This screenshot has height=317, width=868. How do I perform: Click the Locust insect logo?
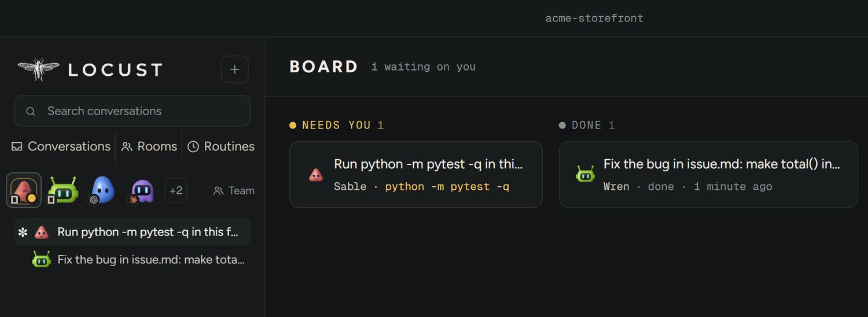pyautogui.click(x=38, y=69)
